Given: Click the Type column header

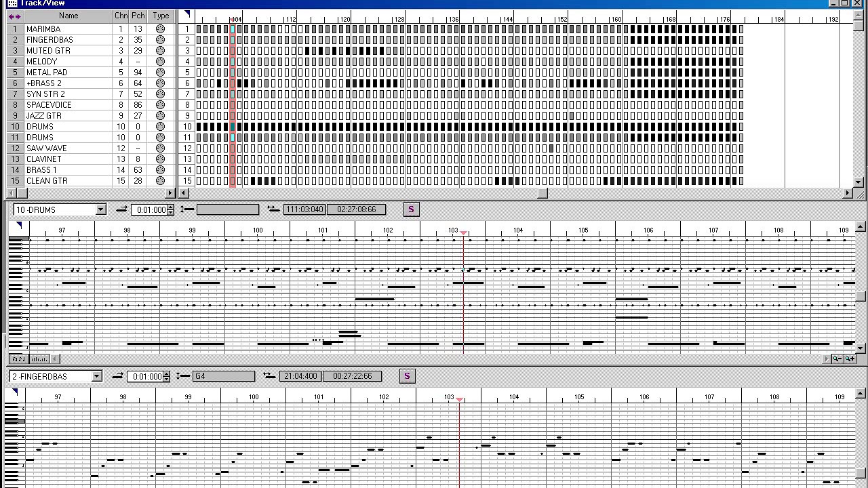Looking at the screenshot, I should click(161, 16).
